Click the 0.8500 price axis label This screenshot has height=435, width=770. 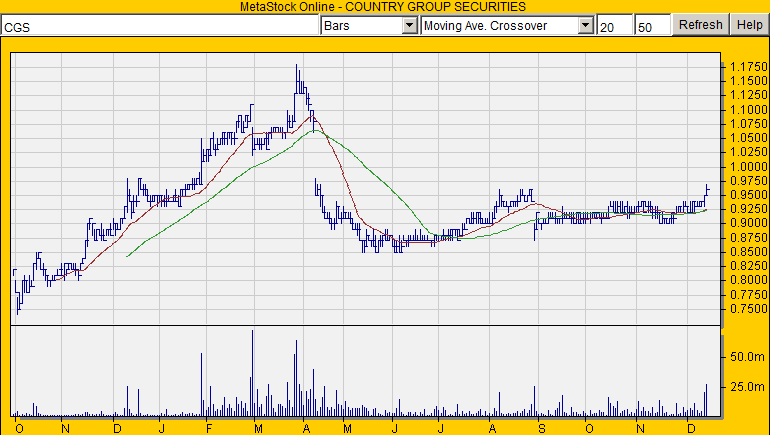click(x=749, y=252)
